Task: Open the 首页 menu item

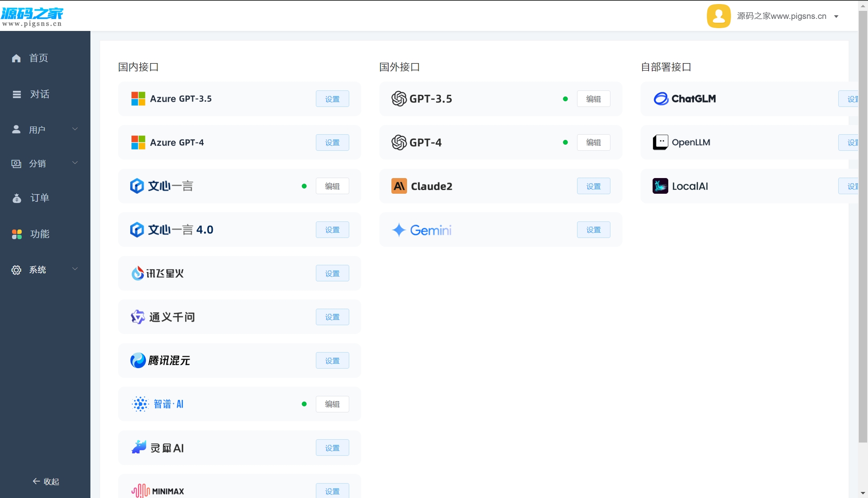Action: [x=45, y=58]
